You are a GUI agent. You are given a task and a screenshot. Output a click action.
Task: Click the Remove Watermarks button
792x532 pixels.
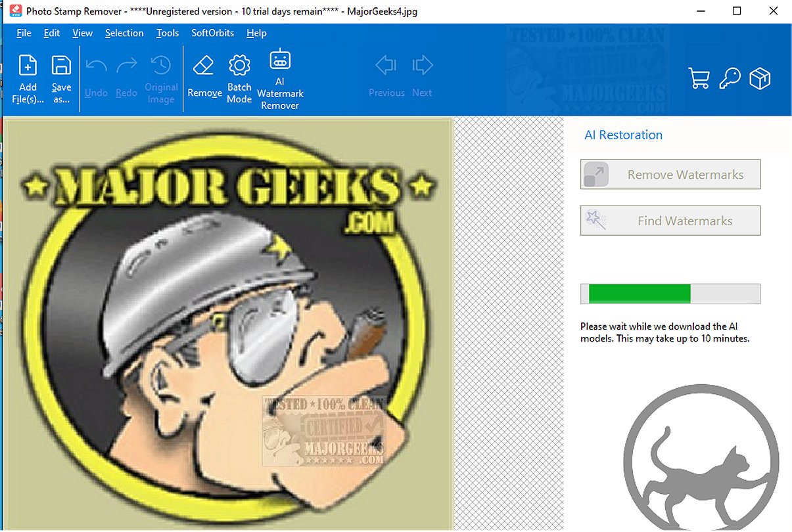point(670,175)
